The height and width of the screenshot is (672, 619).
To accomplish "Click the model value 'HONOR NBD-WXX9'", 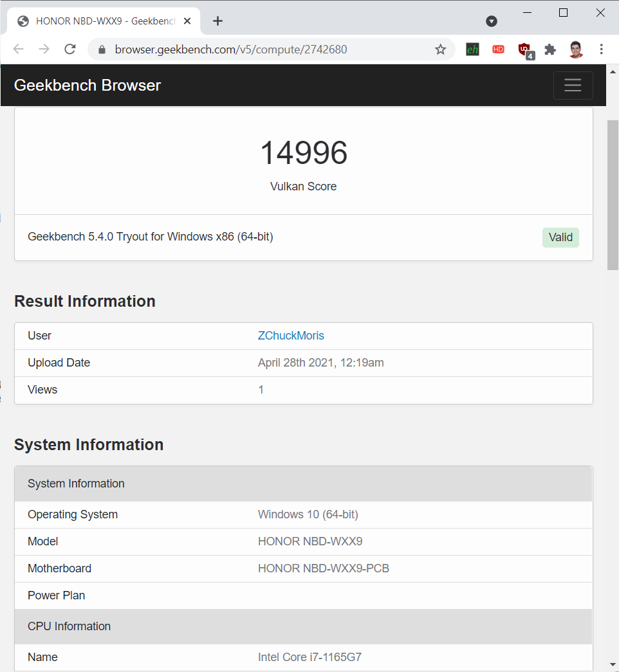I will coord(310,541).
